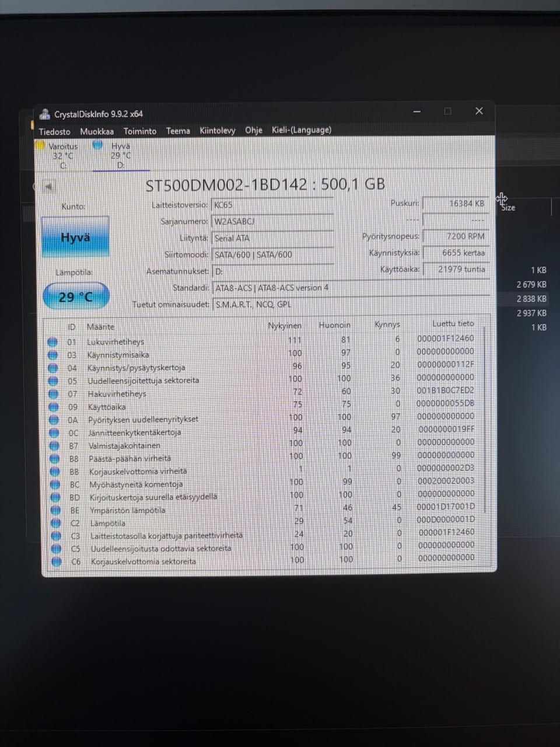Select the 2 937 KB entry in background window
Viewport: 560px width, 747px height.
point(531,313)
